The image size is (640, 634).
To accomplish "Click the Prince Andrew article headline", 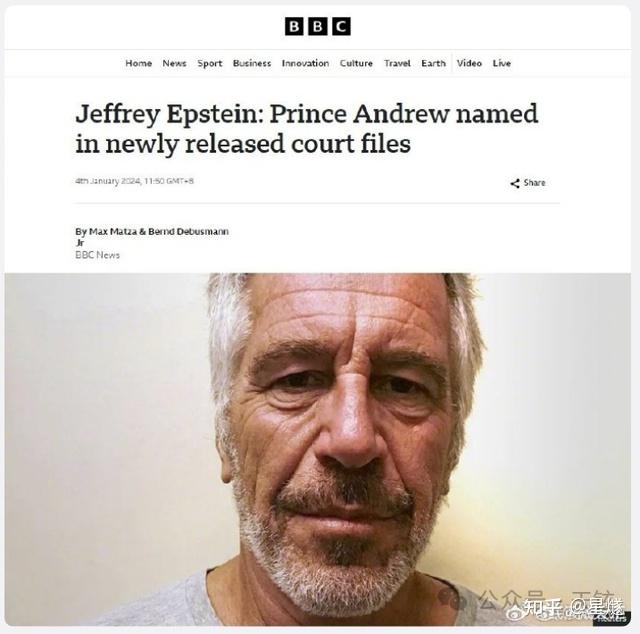I will click(x=307, y=128).
